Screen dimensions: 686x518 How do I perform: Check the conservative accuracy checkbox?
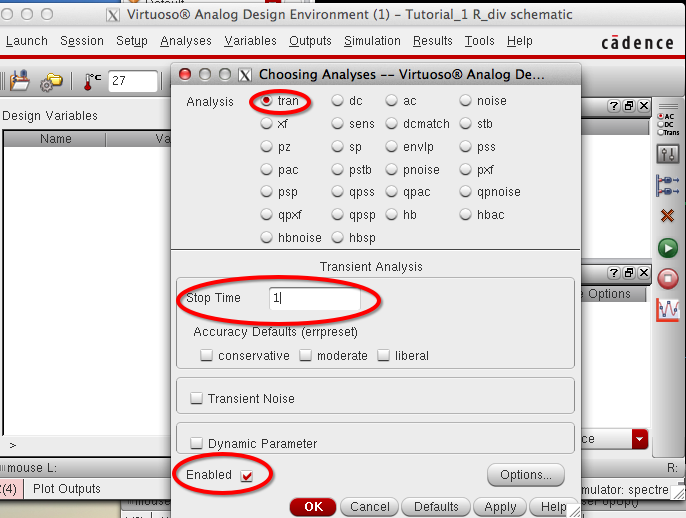[x=206, y=355]
